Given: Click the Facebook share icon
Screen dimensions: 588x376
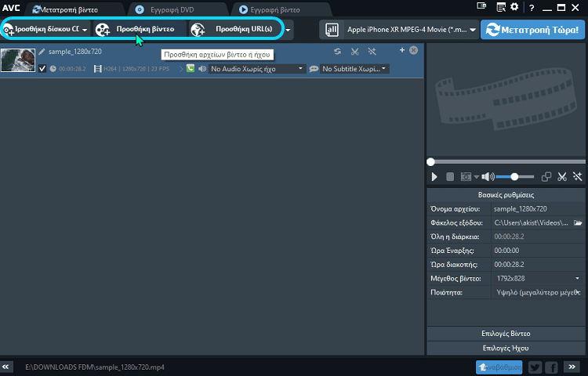Looking at the screenshot, I should (x=552, y=367).
